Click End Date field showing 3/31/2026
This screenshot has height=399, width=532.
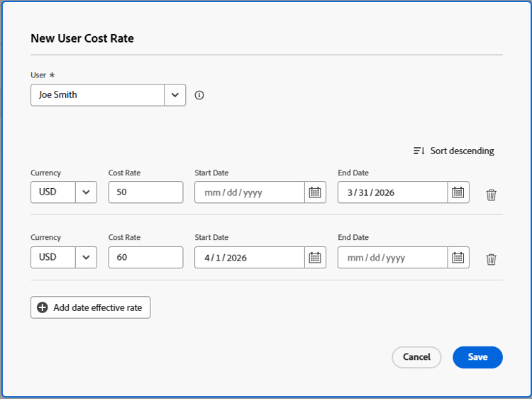point(392,192)
